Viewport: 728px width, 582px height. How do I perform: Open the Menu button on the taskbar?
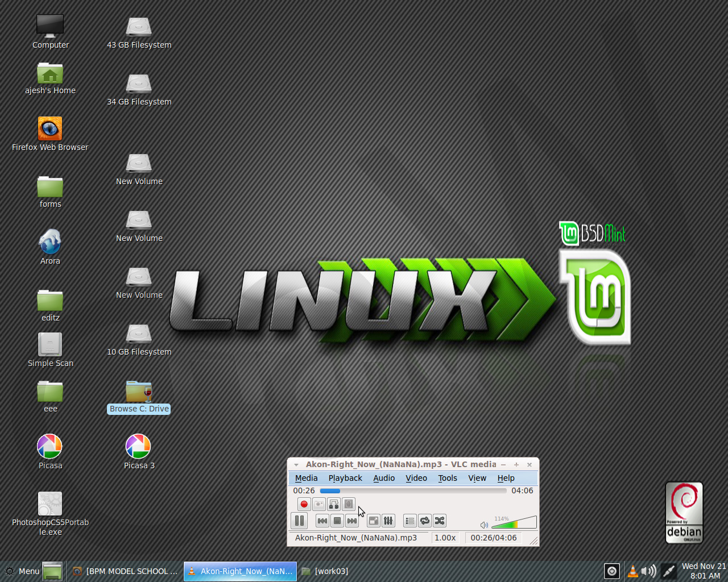pyautogui.click(x=22, y=571)
